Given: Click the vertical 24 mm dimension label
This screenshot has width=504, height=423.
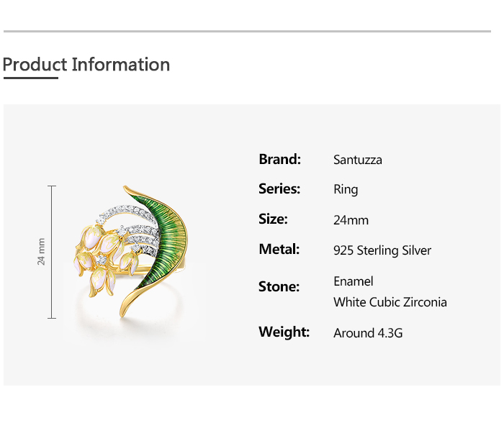Looking at the screenshot, I should coord(42,252).
